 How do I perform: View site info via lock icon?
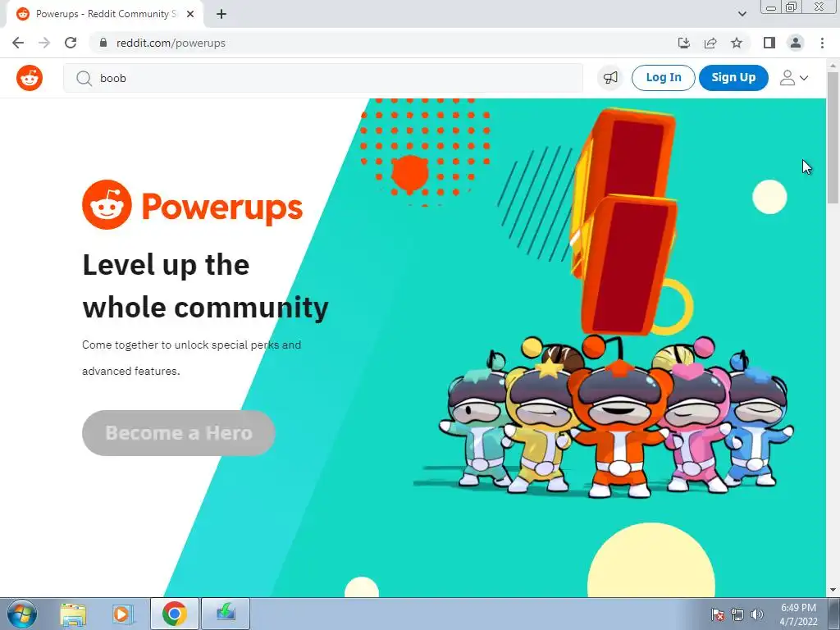[x=103, y=43]
